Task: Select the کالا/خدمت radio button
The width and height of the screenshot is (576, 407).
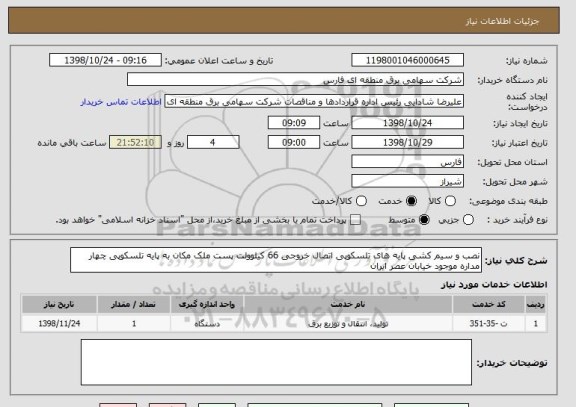Action: click(361, 201)
